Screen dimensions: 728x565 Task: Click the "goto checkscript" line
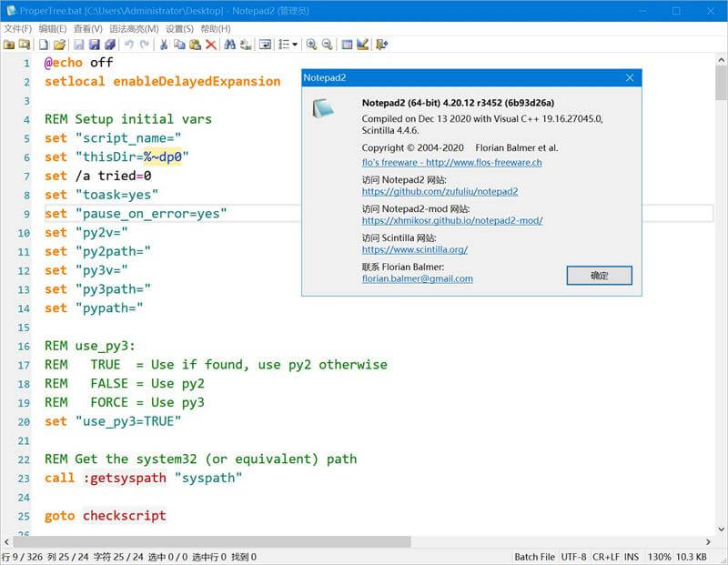pos(105,516)
